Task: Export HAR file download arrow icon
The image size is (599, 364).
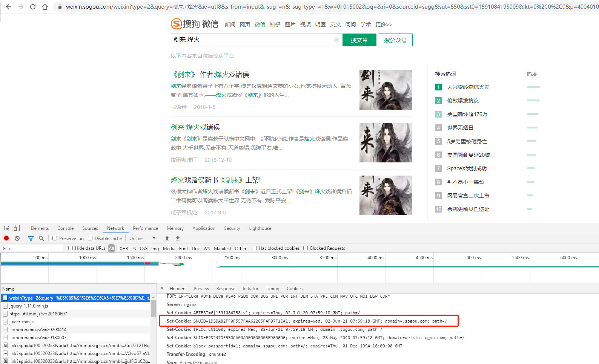Action: [178, 238]
